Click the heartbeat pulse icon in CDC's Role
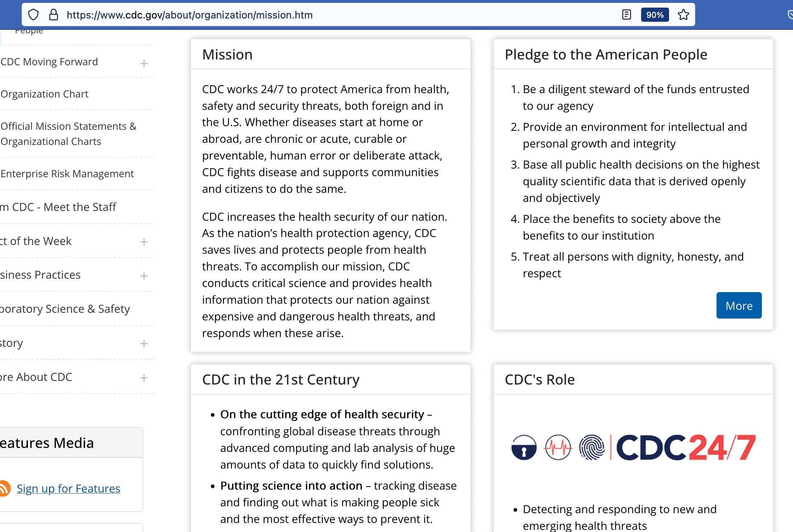Image resolution: width=793 pixels, height=532 pixels. point(558,448)
